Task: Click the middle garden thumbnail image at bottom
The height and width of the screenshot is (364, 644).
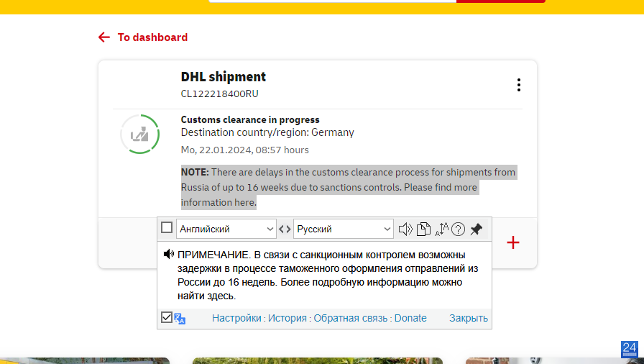Action: click(318, 360)
